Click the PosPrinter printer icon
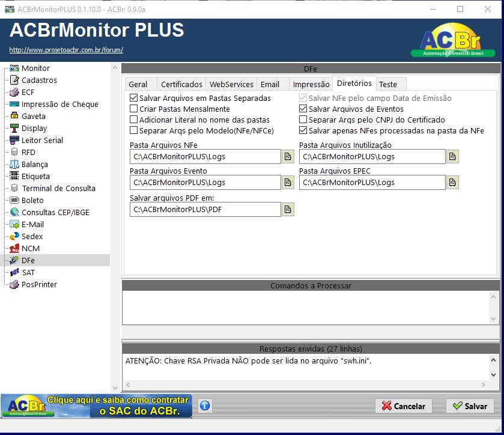Viewport: 504px width, 435px height. point(14,285)
